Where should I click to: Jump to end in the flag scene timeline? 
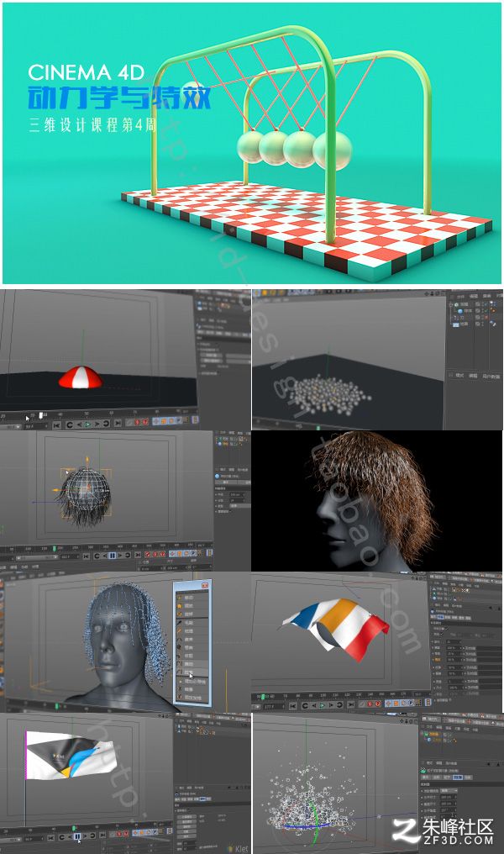[x=102, y=835]
